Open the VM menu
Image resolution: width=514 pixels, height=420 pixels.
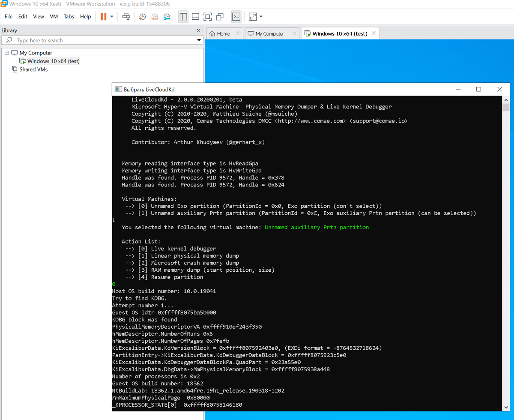click(x=54, y=17)
